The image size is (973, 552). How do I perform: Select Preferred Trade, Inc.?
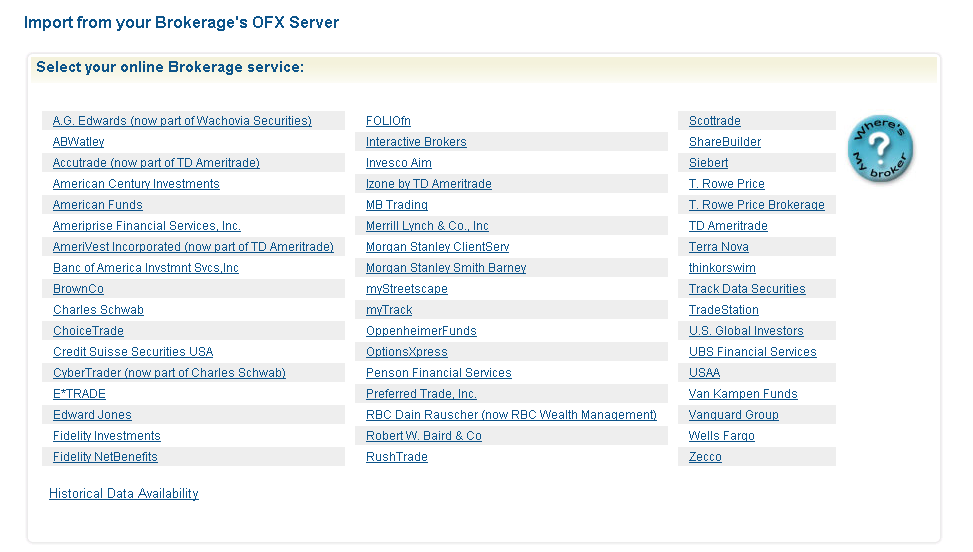click(421, 394)
